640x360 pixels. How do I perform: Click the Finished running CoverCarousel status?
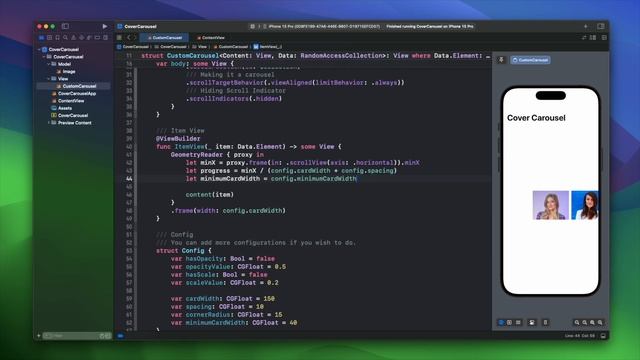(430, 27)
